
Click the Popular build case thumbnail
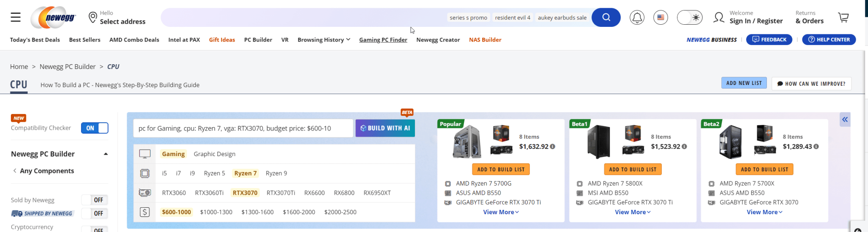coord(467,142)
